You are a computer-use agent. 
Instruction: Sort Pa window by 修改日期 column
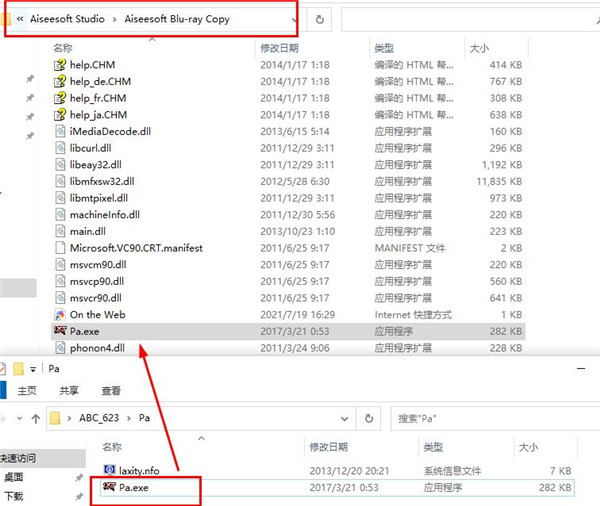pyautogui.click(x=328, y=447)
